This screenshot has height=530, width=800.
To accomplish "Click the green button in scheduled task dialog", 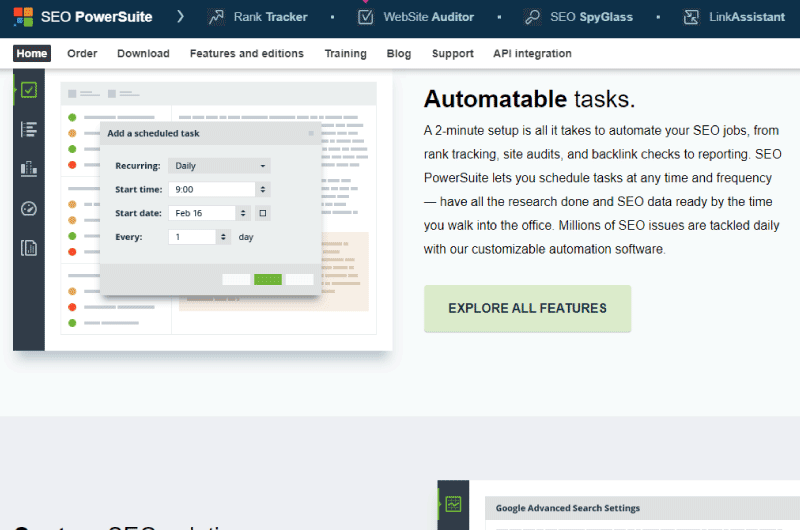I will click(x=268, y=280).
